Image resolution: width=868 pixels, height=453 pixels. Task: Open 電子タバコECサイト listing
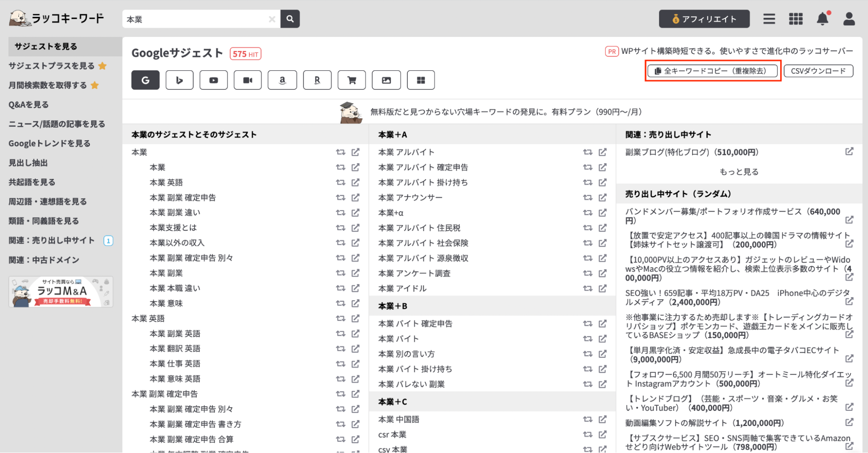tap(732, 355)
